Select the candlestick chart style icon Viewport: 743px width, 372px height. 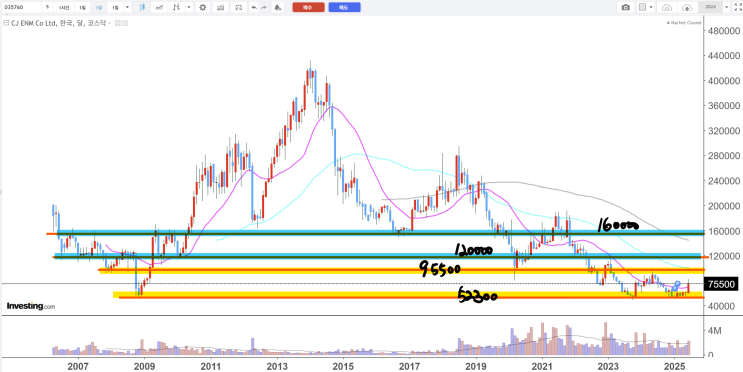tap(142, 7)
